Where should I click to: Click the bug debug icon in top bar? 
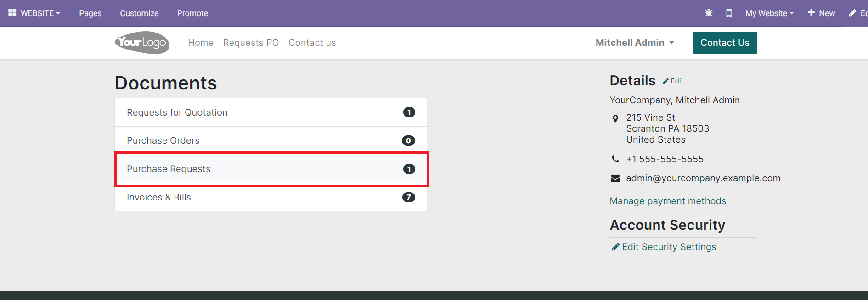point(709,13)
